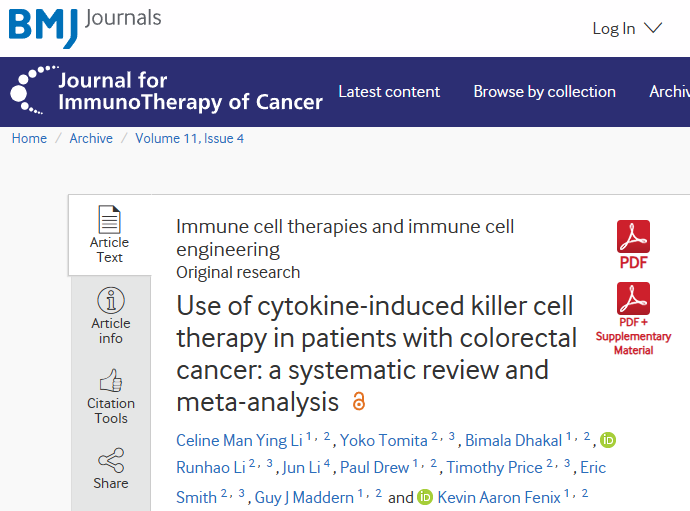Open author Timothy Price link

[494, 467]
